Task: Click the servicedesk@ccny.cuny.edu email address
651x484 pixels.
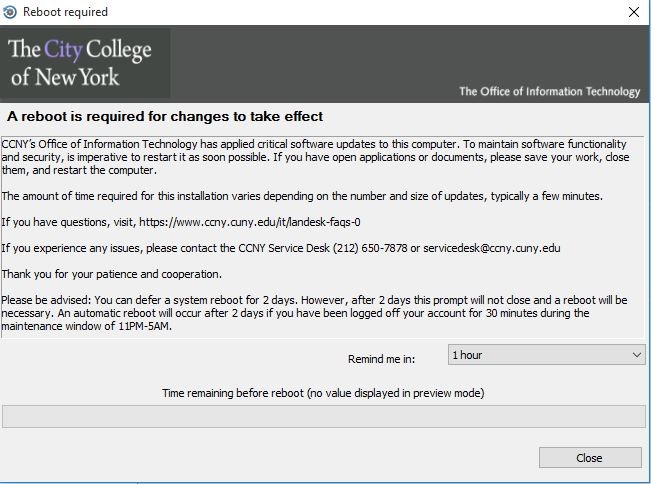Action: pyautogui.click(x=492, y=248)
